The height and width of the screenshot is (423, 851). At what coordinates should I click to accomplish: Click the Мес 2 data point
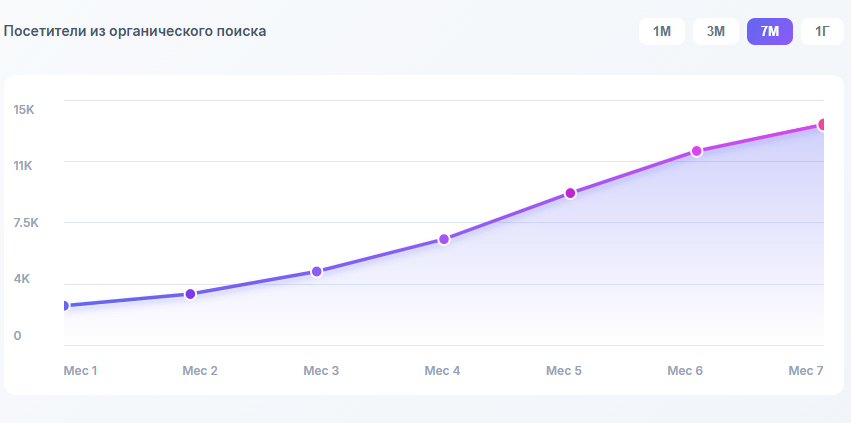point(190,294)
